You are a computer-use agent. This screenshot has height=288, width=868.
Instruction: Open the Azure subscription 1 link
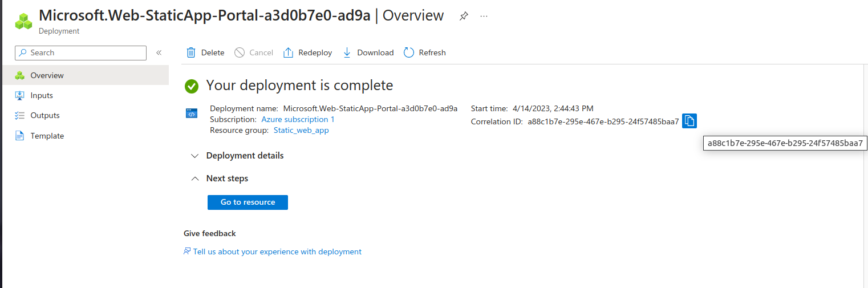pyautogui.click(x=298, y=119)
